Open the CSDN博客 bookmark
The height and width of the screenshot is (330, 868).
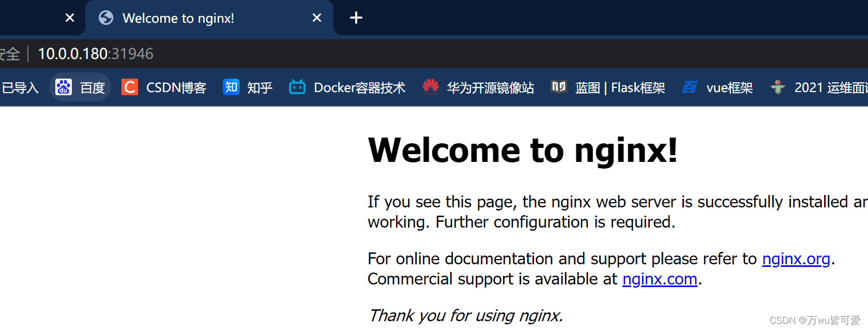(x=164, y=87)
